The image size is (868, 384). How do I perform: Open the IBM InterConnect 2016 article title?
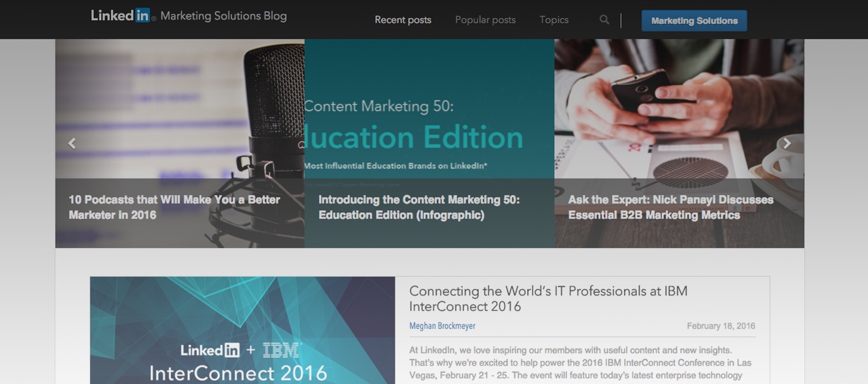(x=548, y=299)
